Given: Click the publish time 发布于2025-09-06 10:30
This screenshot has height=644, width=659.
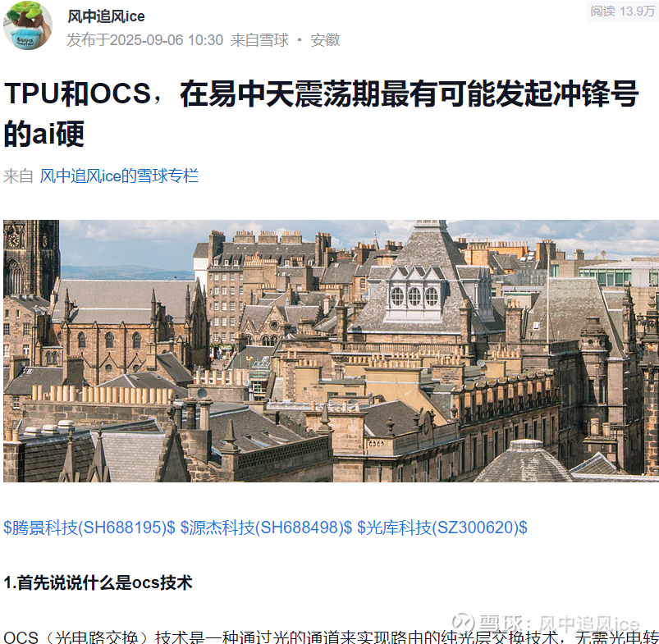Looking at the screenshot, I should 145,40.
